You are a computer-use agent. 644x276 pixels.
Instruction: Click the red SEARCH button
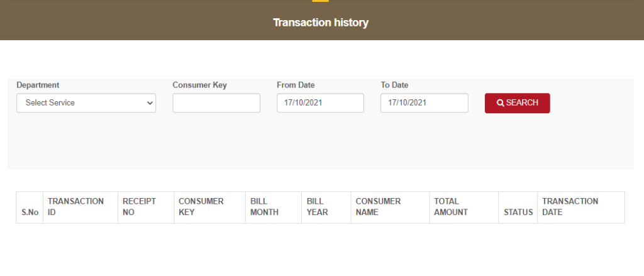click(x=518, y=103)
